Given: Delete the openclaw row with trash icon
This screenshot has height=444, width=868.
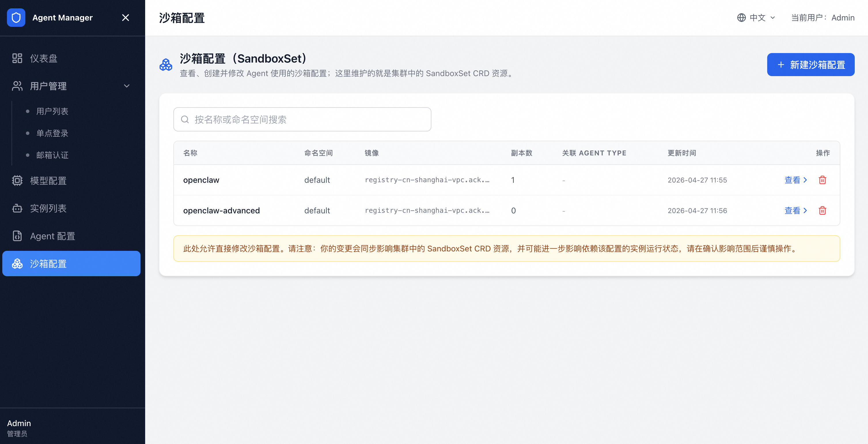Looking at the screenshot, I should [822, 180].
